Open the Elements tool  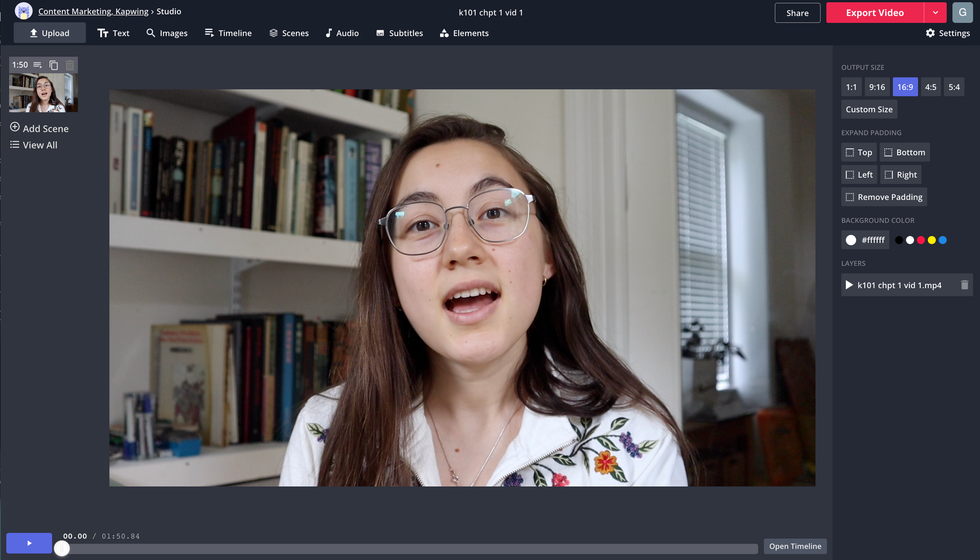(464, 33)
